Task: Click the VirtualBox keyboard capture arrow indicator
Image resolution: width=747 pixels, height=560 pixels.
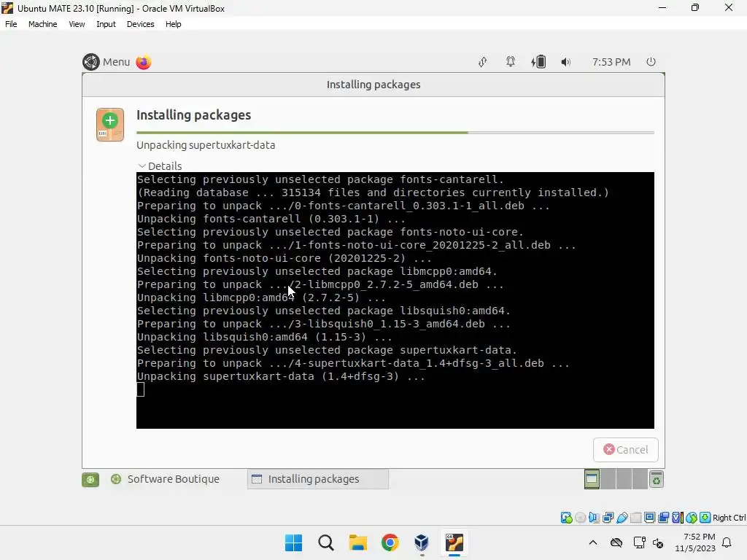Action: [x=705, y=518]
